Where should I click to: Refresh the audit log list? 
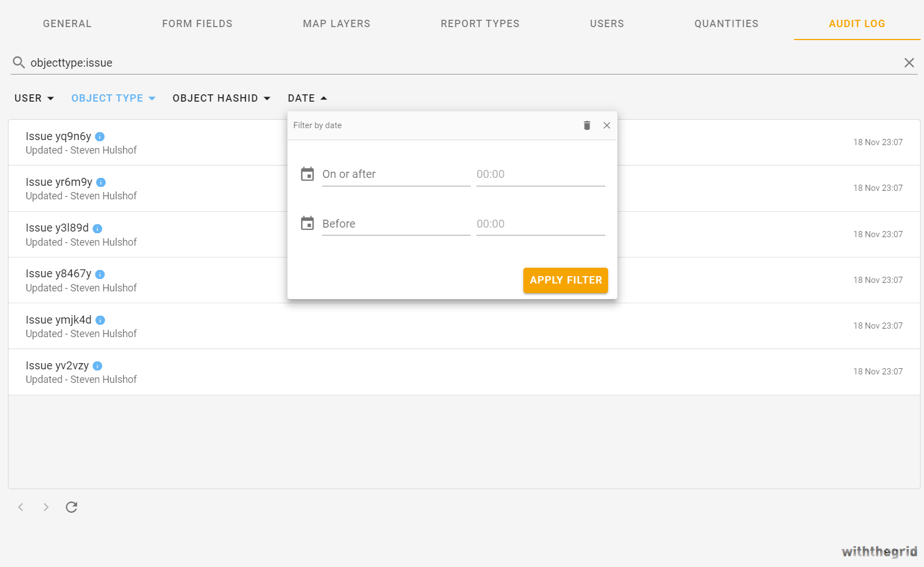click(71, 507)
